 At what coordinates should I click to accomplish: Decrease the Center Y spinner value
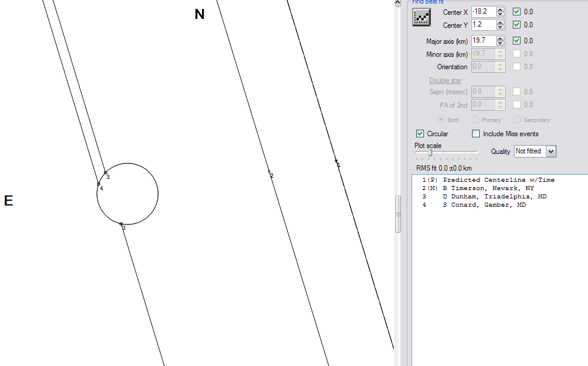(500, 27)
